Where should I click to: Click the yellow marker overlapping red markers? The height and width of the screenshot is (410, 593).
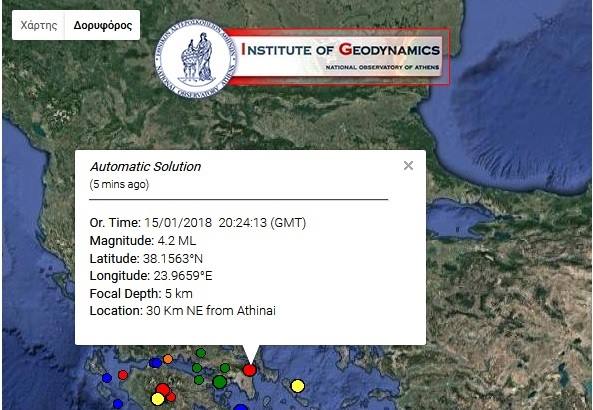click(158, 399)
